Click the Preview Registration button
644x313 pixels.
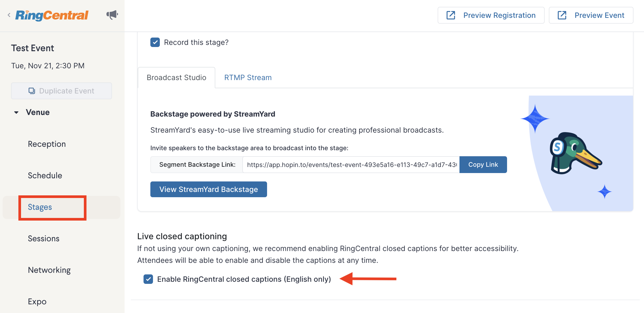coord(491,15)
